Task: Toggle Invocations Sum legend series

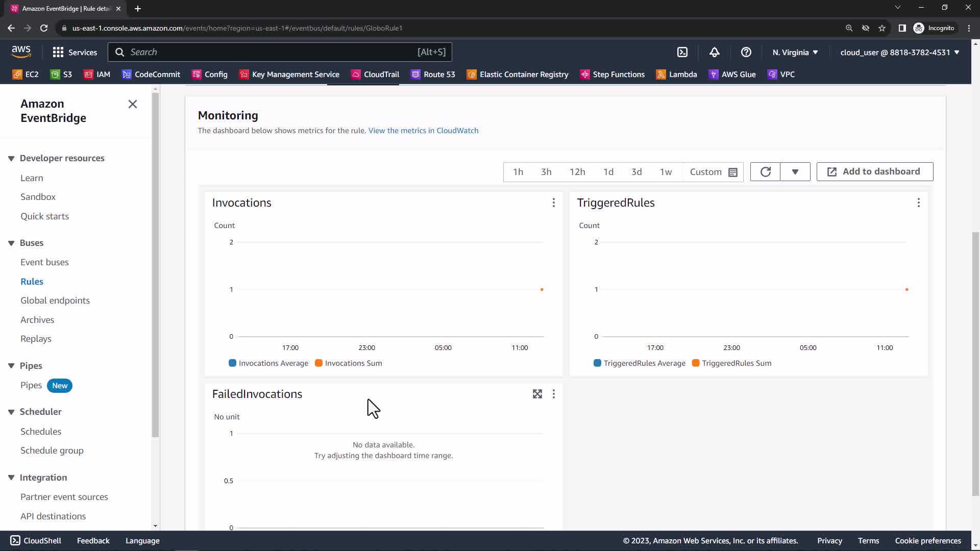Action: (348, 363)
